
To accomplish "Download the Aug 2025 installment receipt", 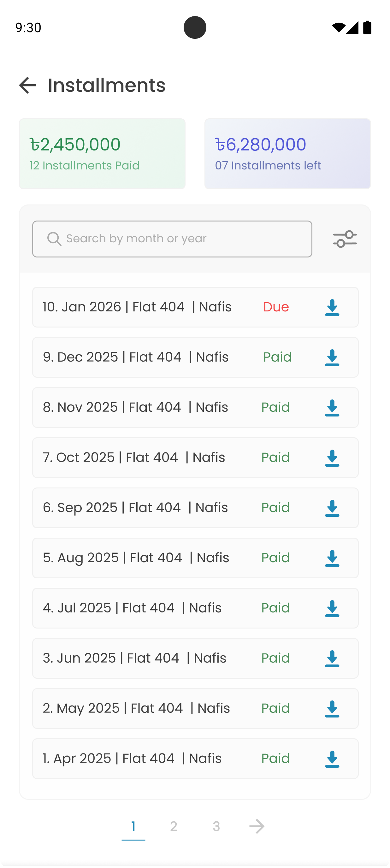I will pos(332,558).
